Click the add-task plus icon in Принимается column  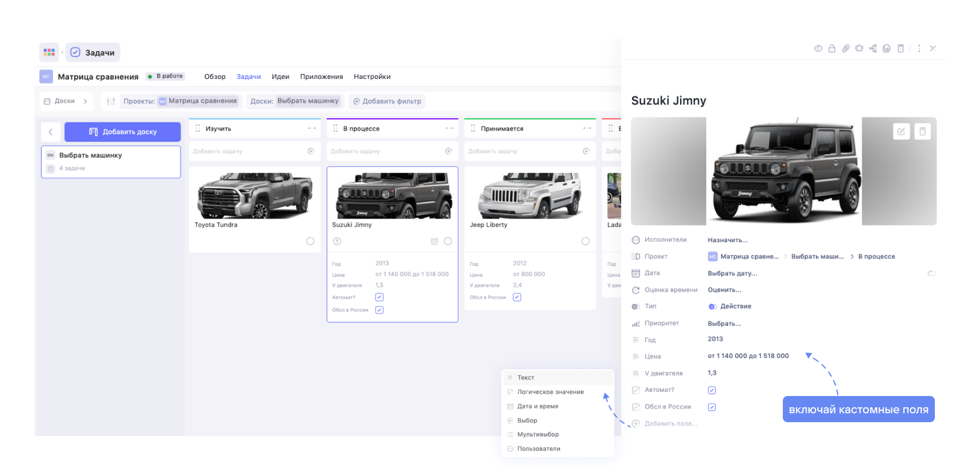pyautogui.click(x=586, y=151)
